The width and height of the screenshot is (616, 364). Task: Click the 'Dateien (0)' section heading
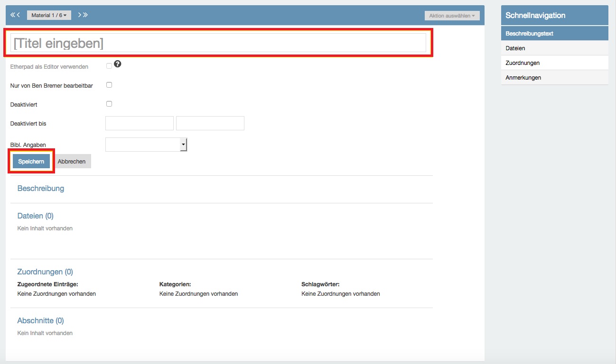[36, 216]
